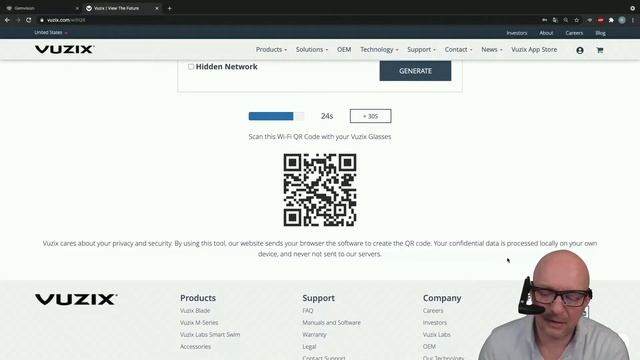The width and height of the screenshot is (640, 360).
Task: Go back with browser back arrow
Action: pos(7,20)
